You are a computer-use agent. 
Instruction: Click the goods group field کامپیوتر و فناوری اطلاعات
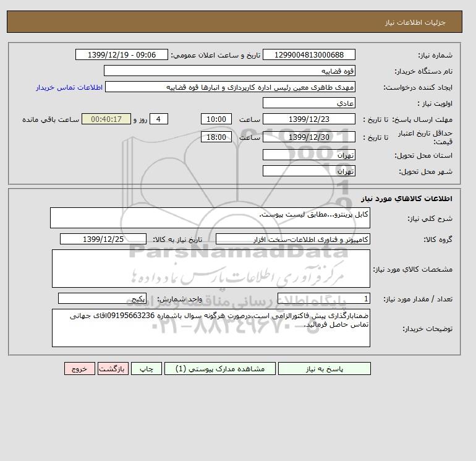pos(292,239)
